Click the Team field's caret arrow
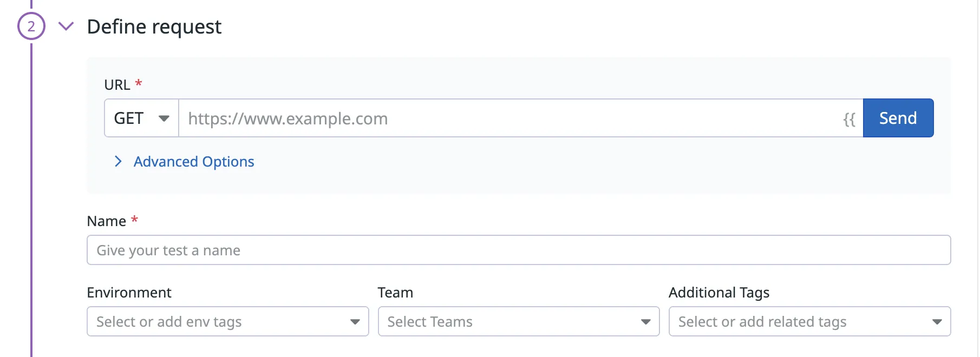The width and height of the screenshot is (980, 357). pyautogui.click(x=645, y=322)
